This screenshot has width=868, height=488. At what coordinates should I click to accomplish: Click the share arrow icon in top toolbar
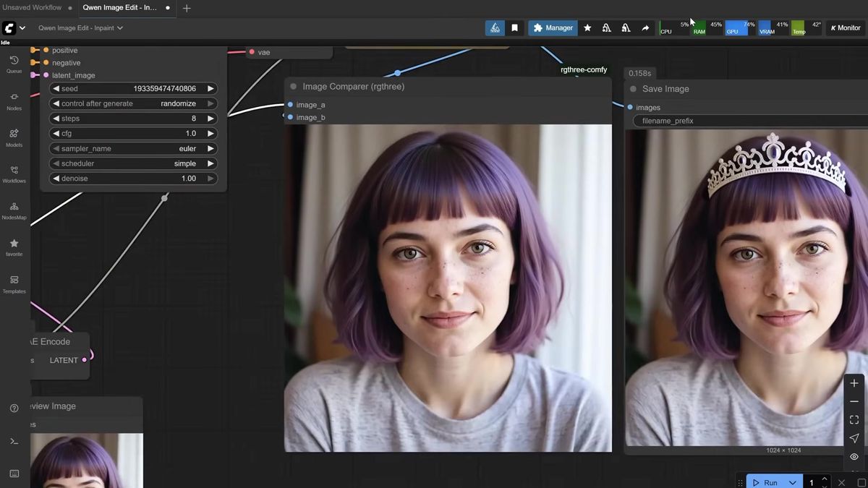[644, 27]
